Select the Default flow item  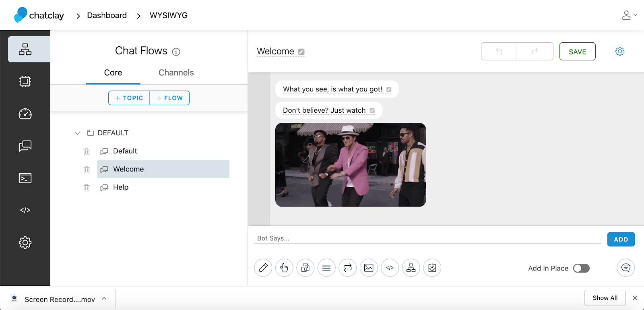[163, 151]
